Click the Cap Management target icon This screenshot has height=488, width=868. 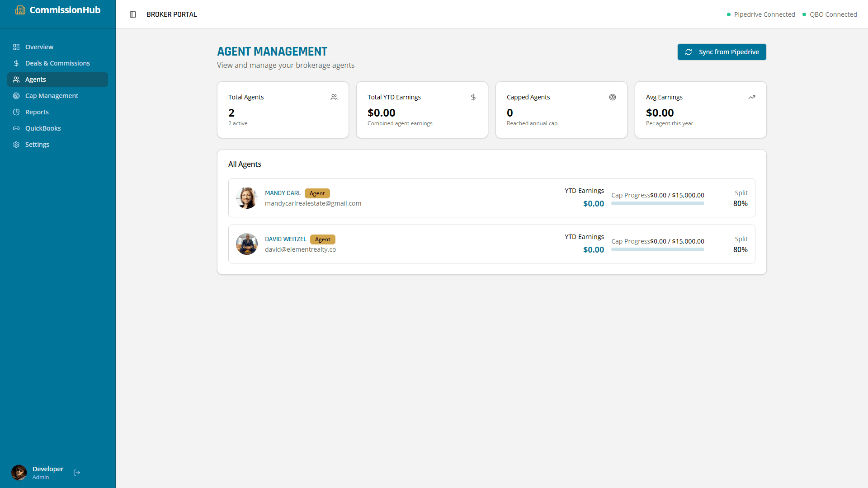(x=16, y=96)
